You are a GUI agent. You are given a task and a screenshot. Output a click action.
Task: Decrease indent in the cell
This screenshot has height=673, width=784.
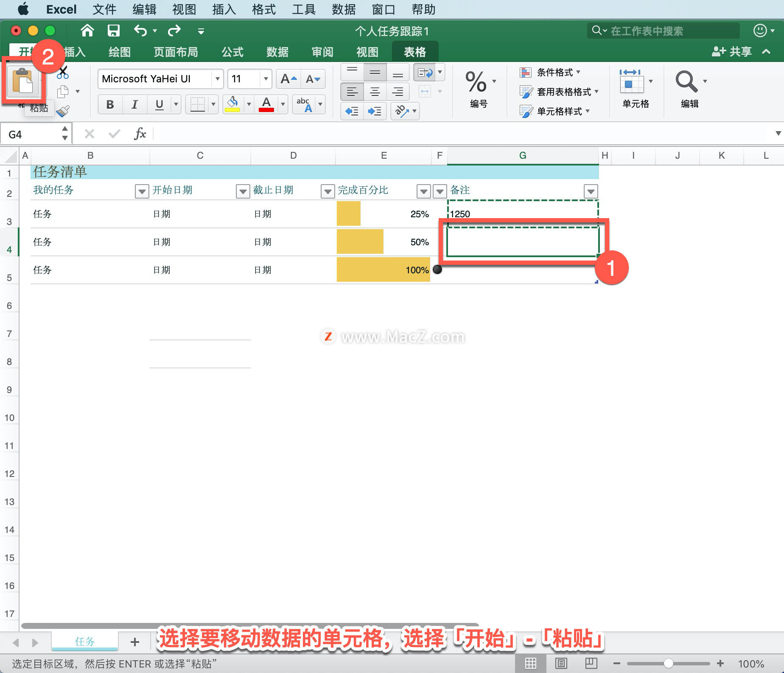(352, 111)
